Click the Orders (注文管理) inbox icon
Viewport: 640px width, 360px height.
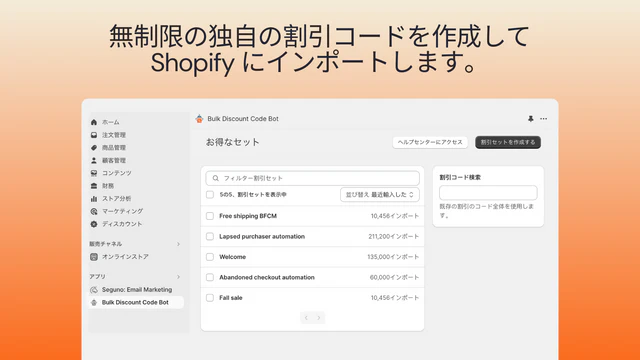click(94, 135)
